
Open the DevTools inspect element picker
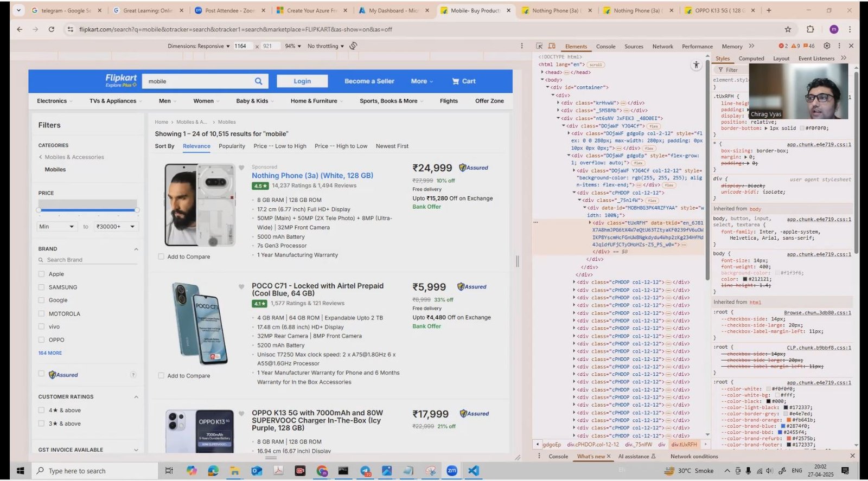[539, 46]
